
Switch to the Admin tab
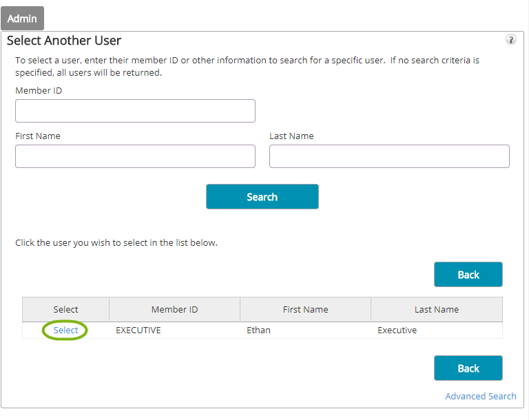click(22, 18)
